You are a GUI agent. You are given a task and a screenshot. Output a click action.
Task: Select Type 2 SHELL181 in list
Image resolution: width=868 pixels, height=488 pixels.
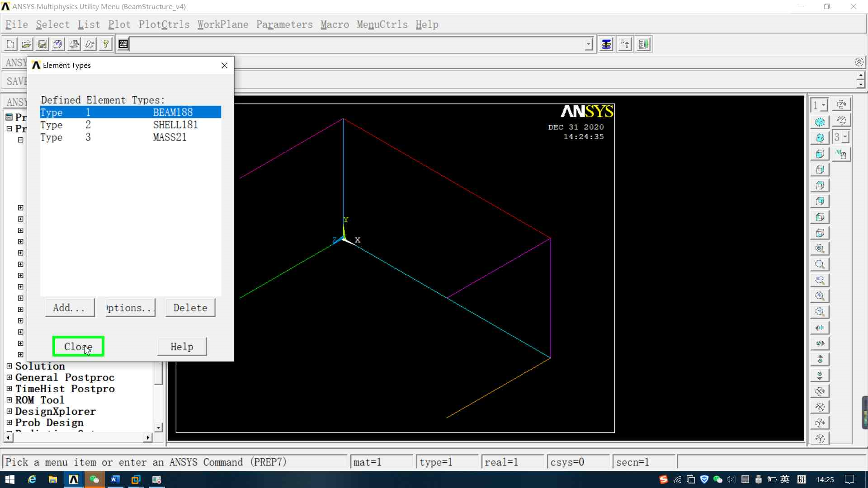click(130, 125)
